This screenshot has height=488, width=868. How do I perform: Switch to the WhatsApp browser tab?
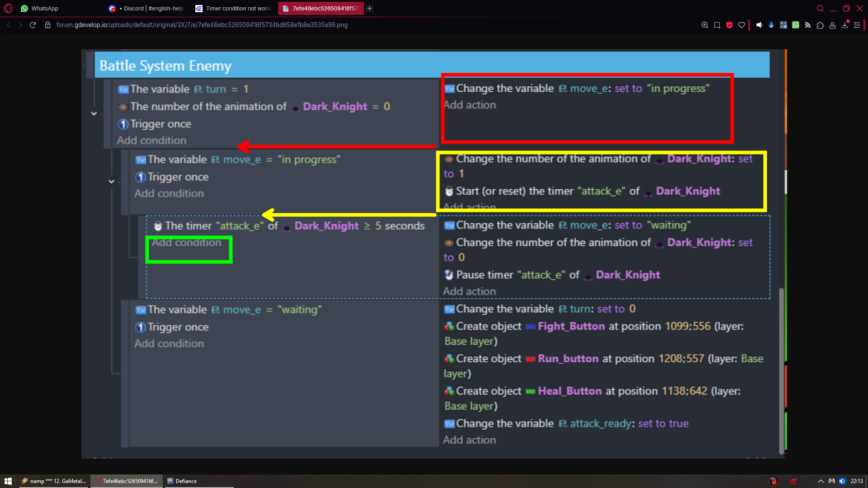pyautogui.click(x=44, y=8)
